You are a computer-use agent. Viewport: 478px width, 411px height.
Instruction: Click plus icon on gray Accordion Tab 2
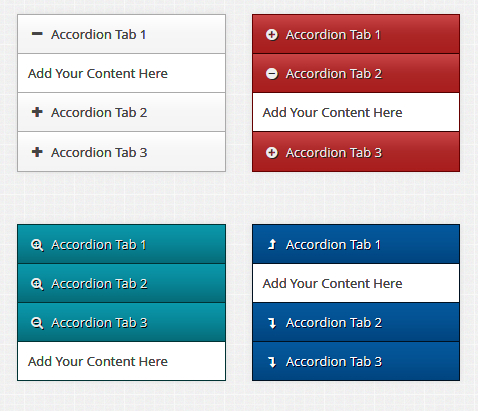point(37,112)
